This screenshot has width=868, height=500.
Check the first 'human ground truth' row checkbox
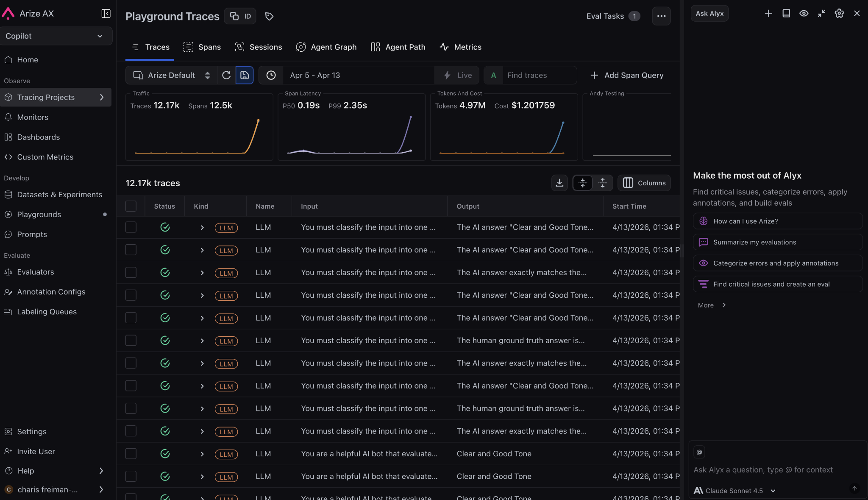[131, 341]
